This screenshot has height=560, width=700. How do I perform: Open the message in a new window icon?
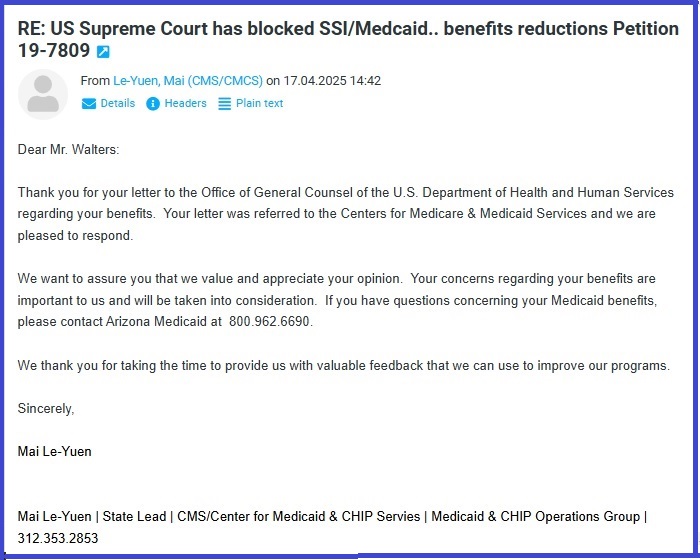(103, 52)
